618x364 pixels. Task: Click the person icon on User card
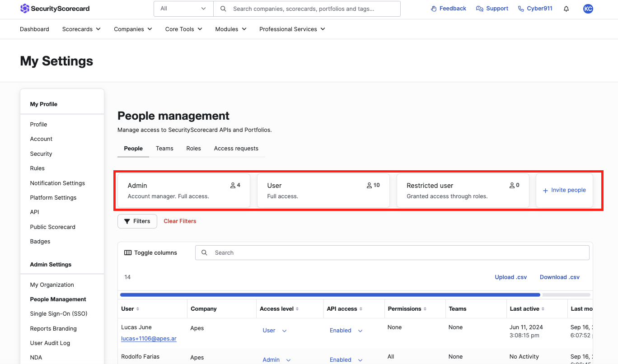[x=369, y=185]
